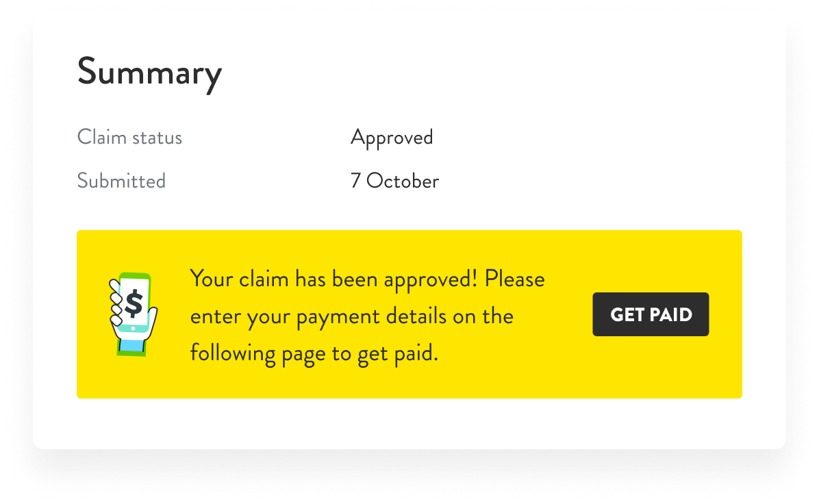Image resolution: width=819 pixels, height=504 pixels.
Task: Click the 7 October submission date
Action: click(394, 181)
